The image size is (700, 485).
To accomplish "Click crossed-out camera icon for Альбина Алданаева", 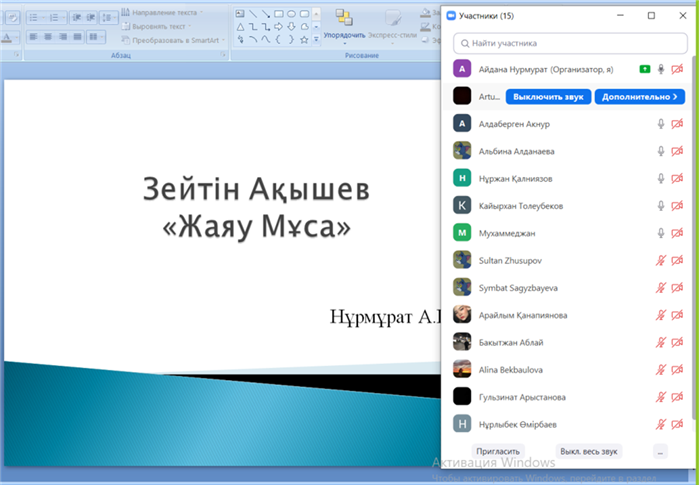I will point(677,151).
